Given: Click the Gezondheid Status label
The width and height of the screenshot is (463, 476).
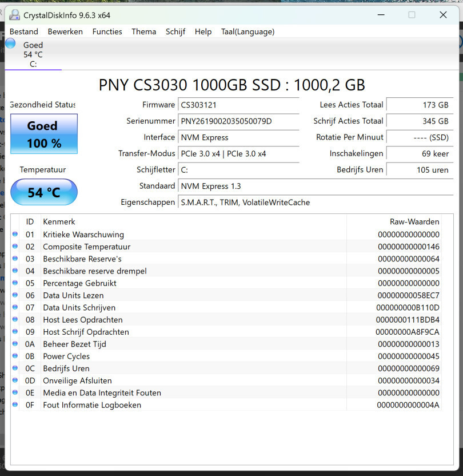Looking at the screenshot, I should [43, 105].
